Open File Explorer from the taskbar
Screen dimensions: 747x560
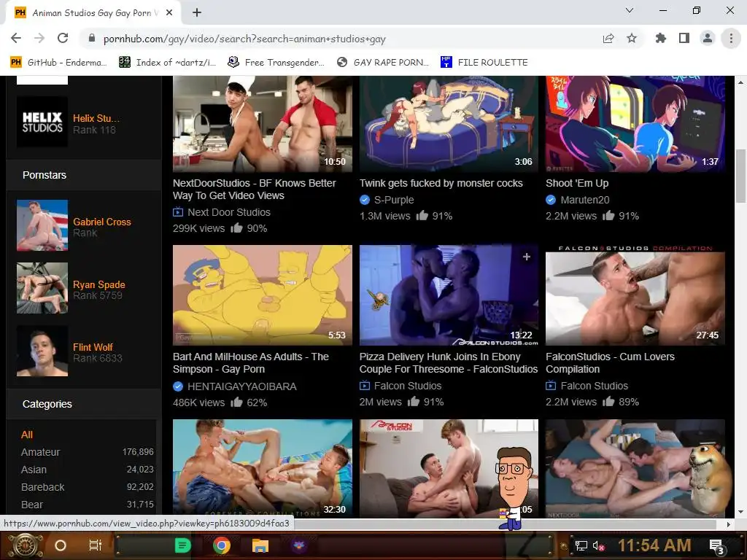[260, 545]
